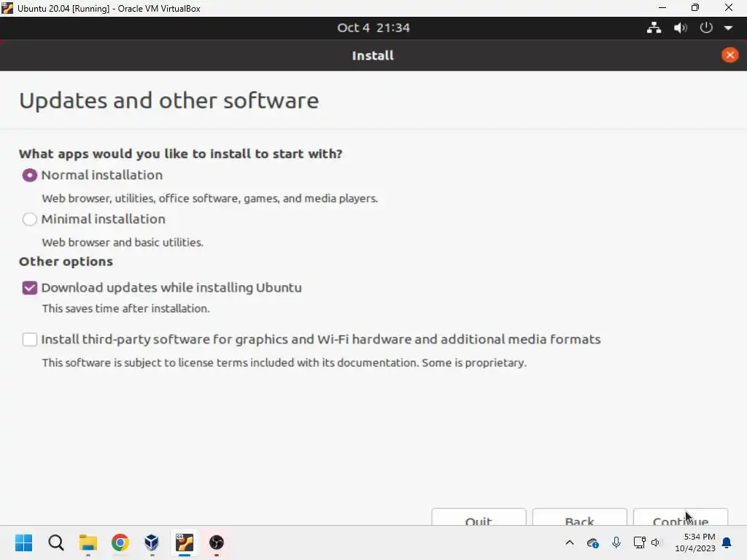The height and width of the screenshot is (560, 747).
Task: Close the Oracle VM VirtualBox window
Action: coord(729,8)
